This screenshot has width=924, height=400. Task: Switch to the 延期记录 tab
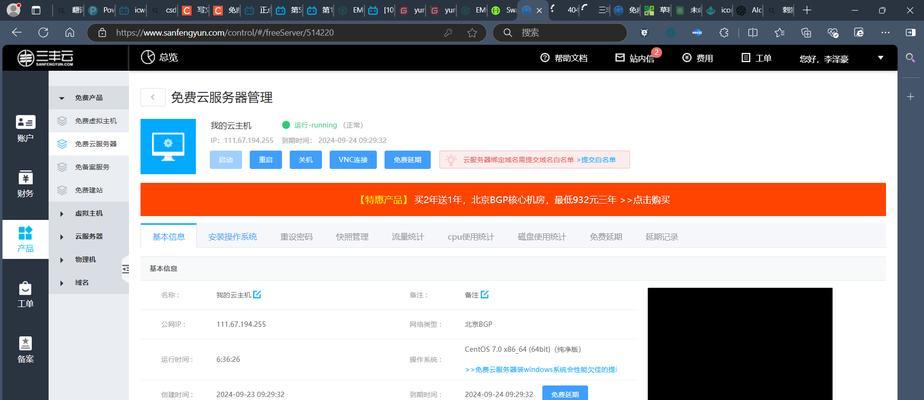[662, 237]
